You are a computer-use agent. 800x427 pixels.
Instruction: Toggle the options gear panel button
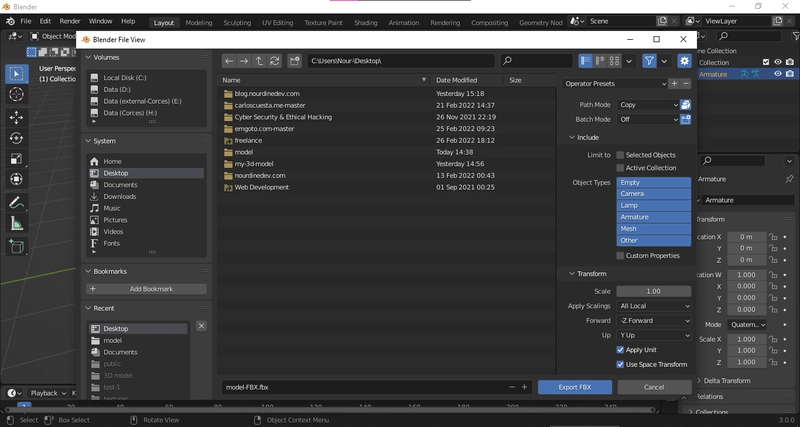684,61
